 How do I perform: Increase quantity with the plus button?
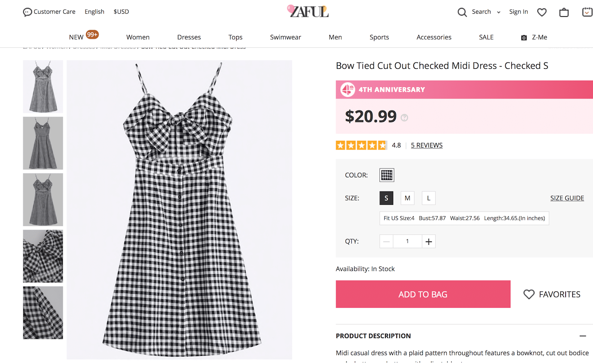coord(429,241)
